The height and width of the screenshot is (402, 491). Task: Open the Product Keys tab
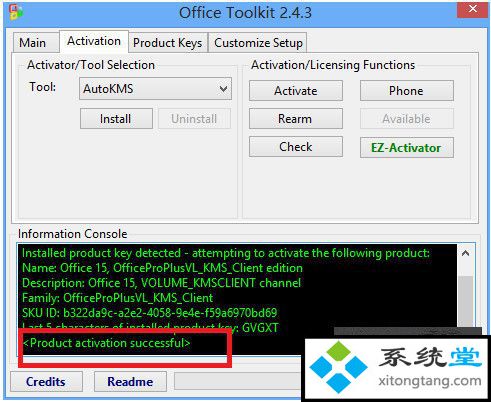[x=168, y=43]
